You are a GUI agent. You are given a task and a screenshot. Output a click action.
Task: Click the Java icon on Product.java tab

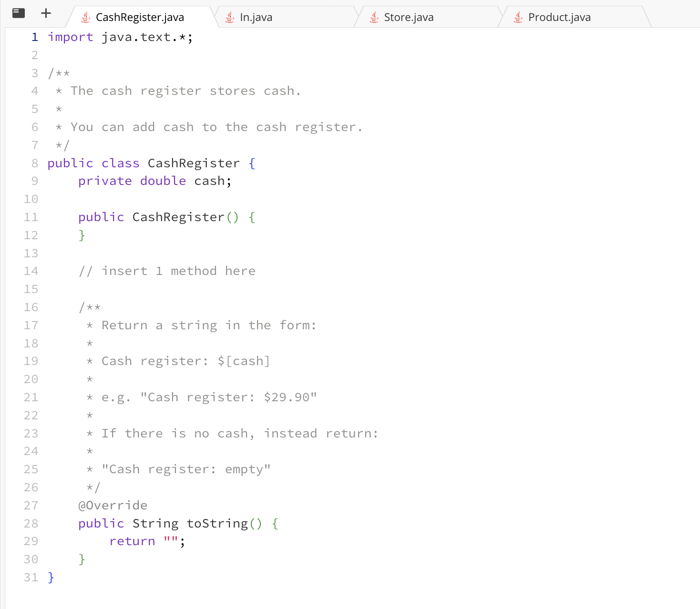(518, 16)
